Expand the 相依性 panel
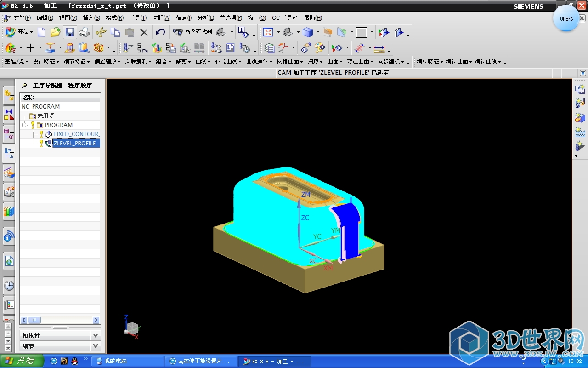The image size is (588, 368). coord(96,335)
